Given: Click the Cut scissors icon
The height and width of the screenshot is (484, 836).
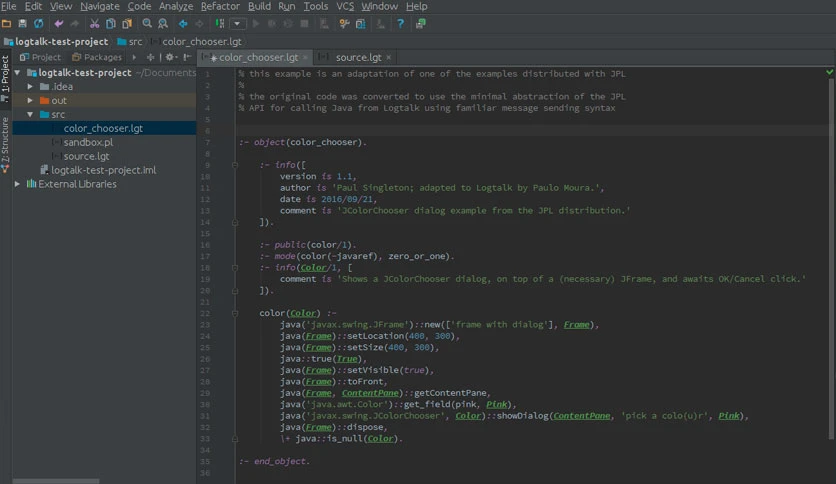Looking at the screenshot, I should [x=94, y=23].
